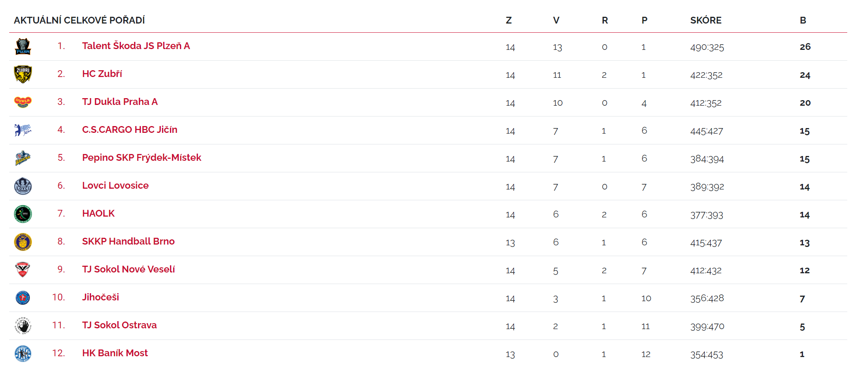Image resolution: width=868 pixels, height=375 pixels.
Task: Open the Lovci Lovosice team link
Action: 115,186
